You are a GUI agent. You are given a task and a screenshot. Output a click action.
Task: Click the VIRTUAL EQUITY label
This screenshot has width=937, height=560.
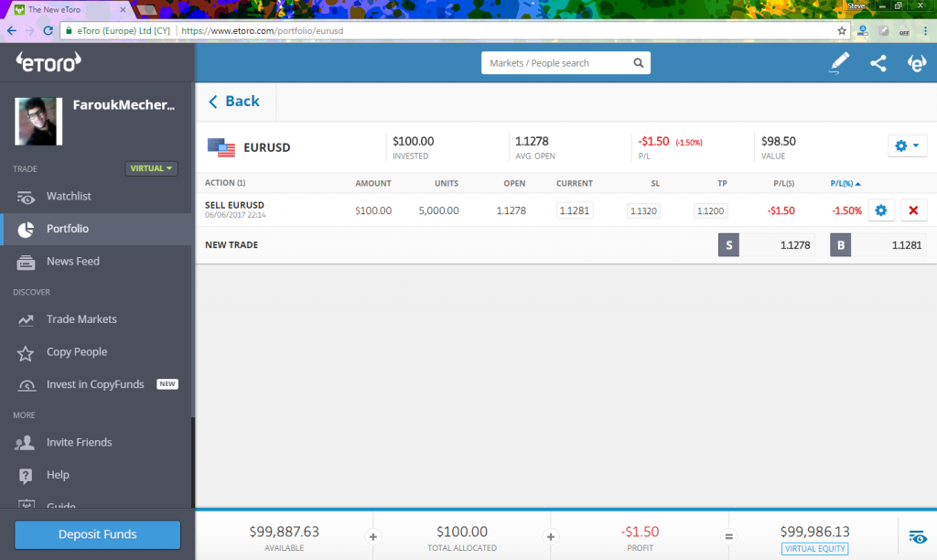(814, 549)
